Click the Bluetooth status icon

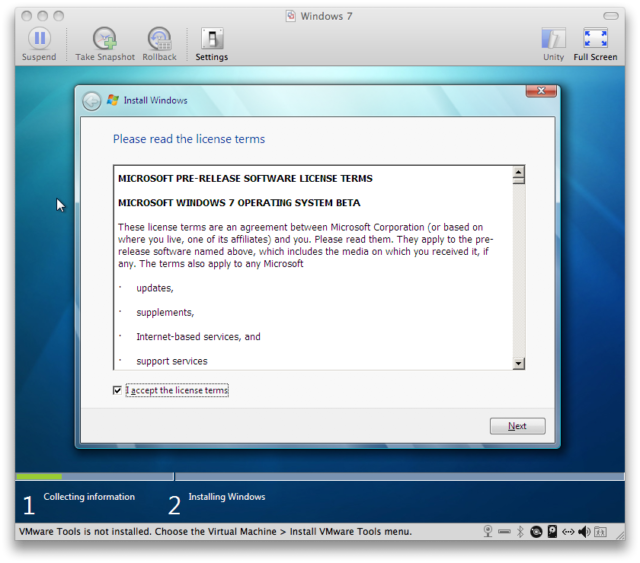click(x=520, y=531)
